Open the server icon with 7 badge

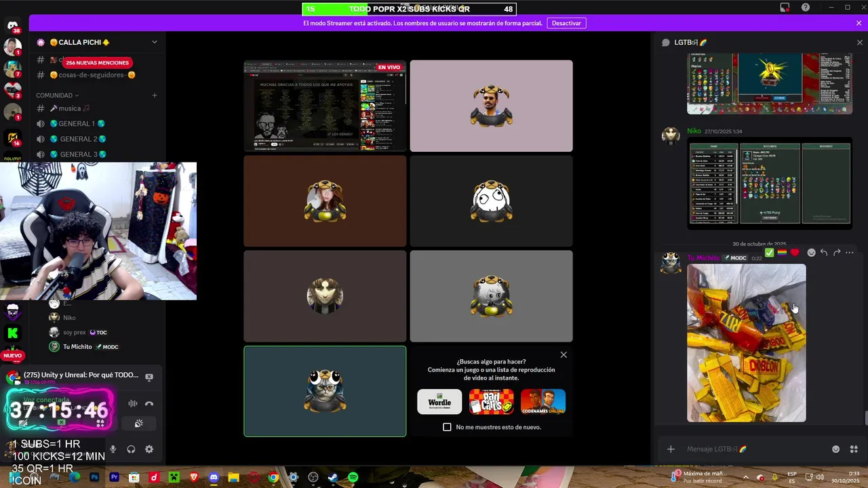(12, 69)
